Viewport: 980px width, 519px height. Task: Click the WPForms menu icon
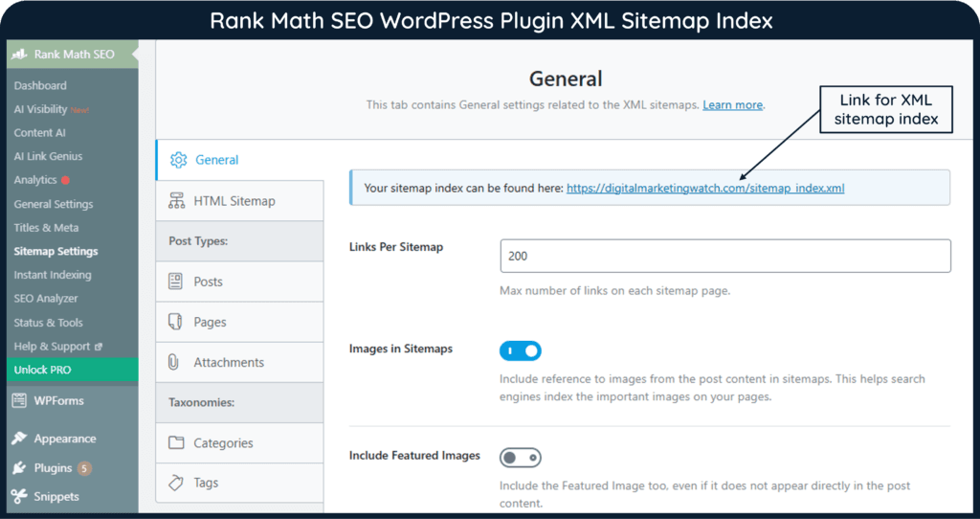pos(19,400)
